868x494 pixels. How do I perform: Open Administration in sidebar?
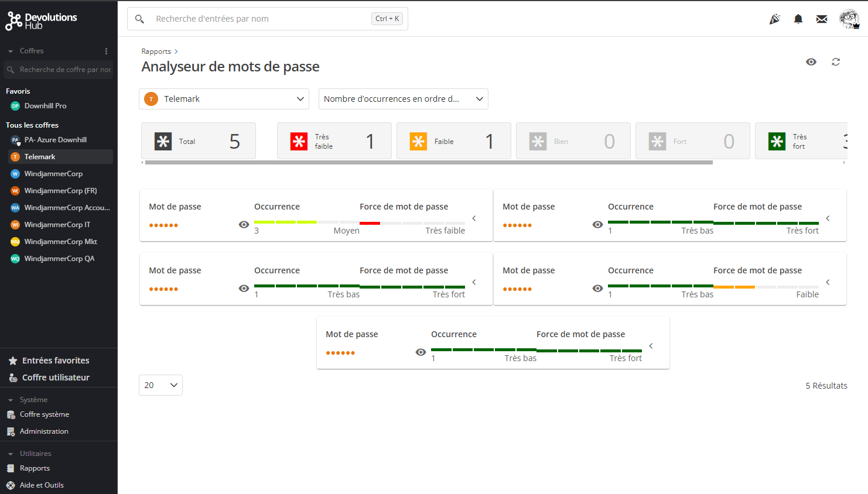pyautogui.click(x=44, y=431)
